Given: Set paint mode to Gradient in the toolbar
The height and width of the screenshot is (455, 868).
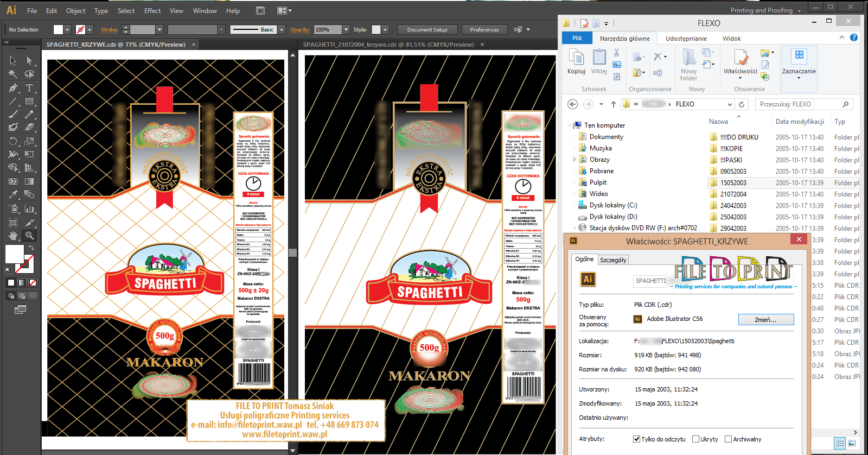Looking at the screenshot, I should [x=22, y=282].
